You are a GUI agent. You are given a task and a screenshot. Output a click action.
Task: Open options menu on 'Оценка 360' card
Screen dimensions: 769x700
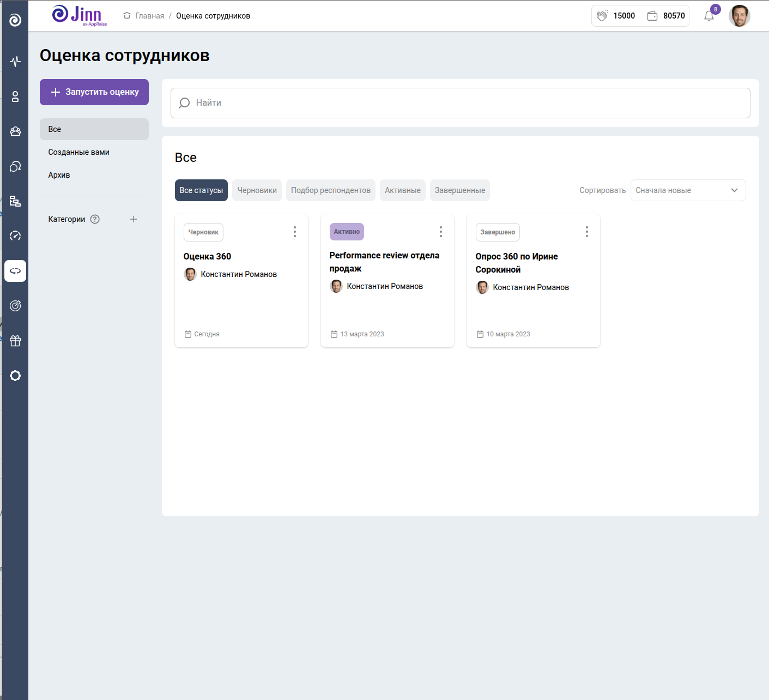[295, 232]
